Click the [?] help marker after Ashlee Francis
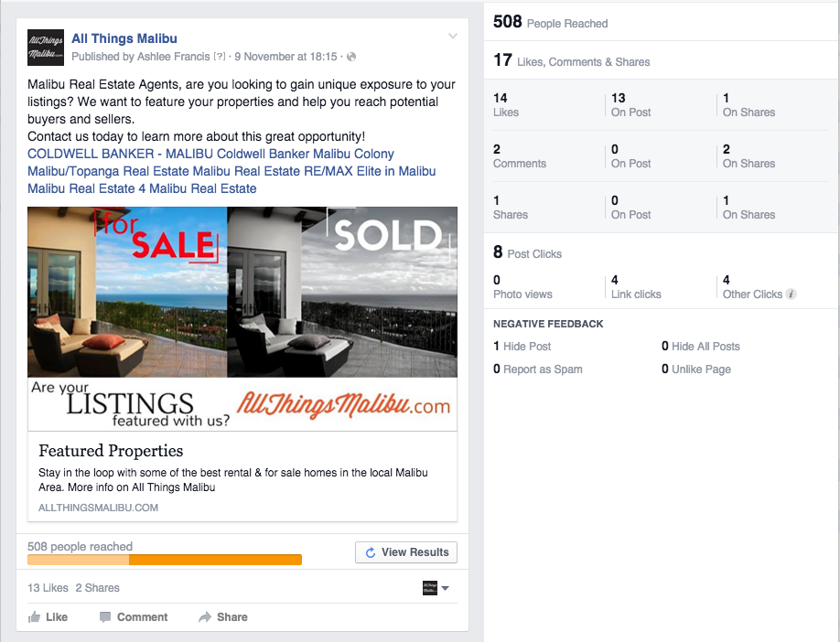 tap(220, 57)
